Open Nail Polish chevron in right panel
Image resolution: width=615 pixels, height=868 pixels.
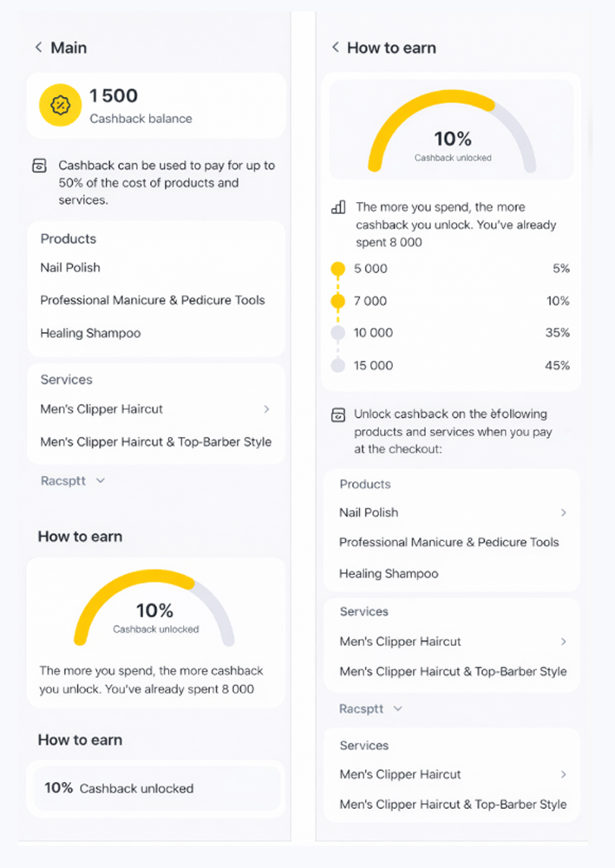click(x=563, y=512)
